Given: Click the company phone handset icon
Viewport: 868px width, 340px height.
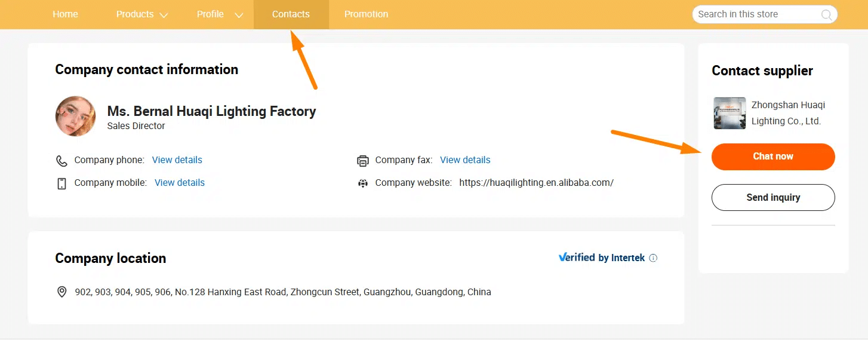Looking at the screenshot, I should point(61,161).
